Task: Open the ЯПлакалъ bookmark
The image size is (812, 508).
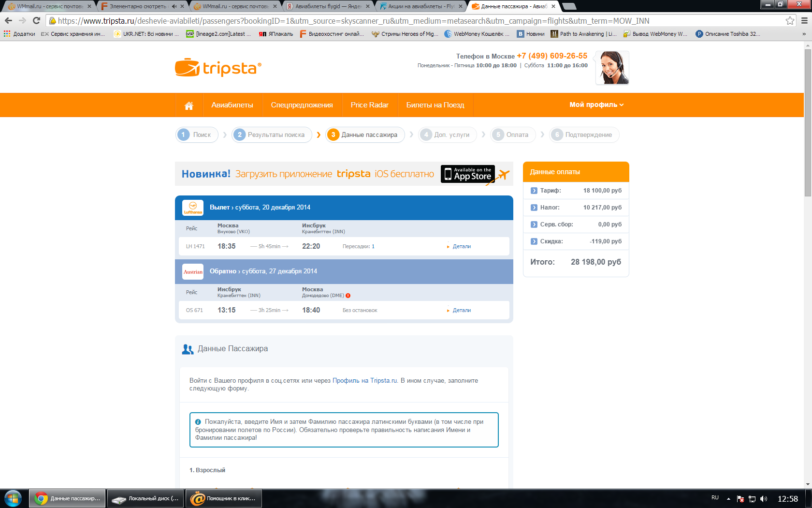Action: click(x=276, y=34)
